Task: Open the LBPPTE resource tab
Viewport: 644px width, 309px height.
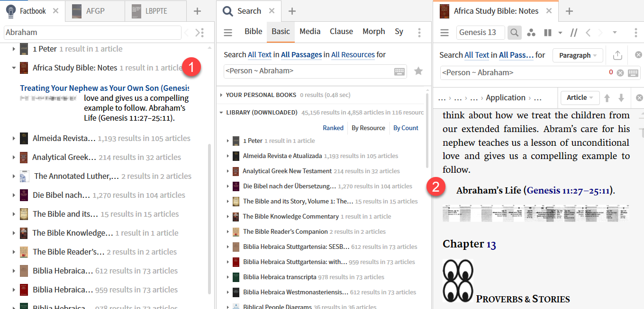Action: [x=156, y=11]
